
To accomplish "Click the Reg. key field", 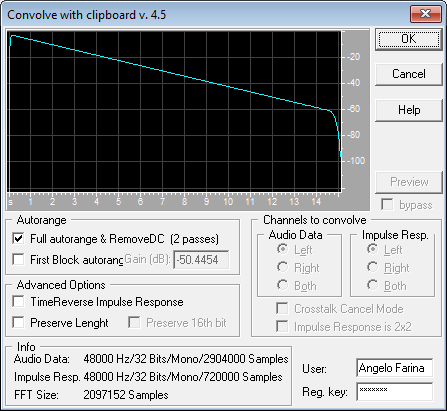I will [x=394, y=392].
